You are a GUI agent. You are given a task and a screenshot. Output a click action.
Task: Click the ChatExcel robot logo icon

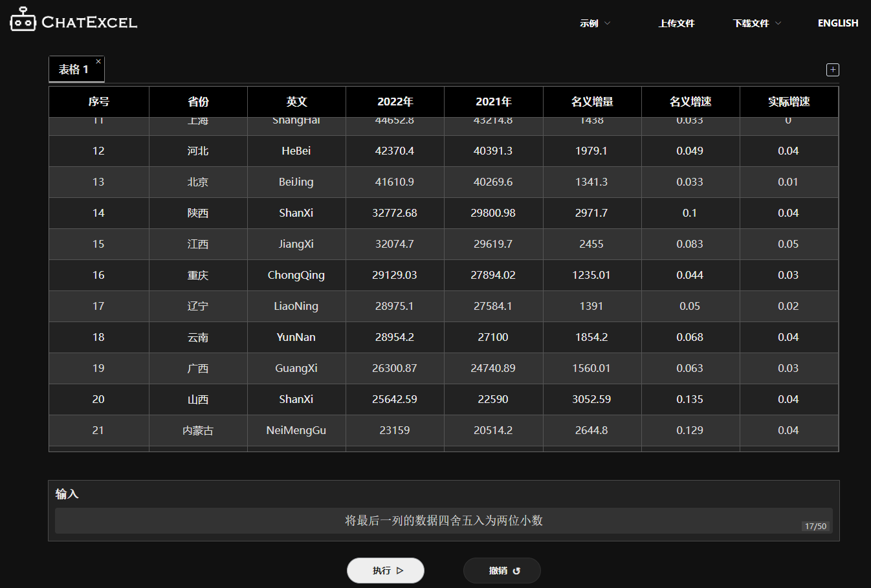tap(23, 20)
